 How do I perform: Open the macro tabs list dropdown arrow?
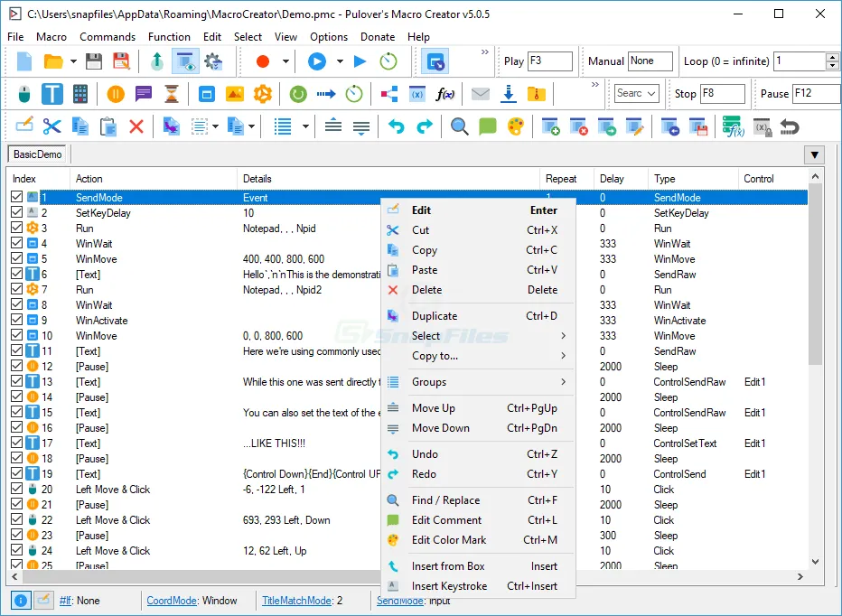click(x=815, y=154)
